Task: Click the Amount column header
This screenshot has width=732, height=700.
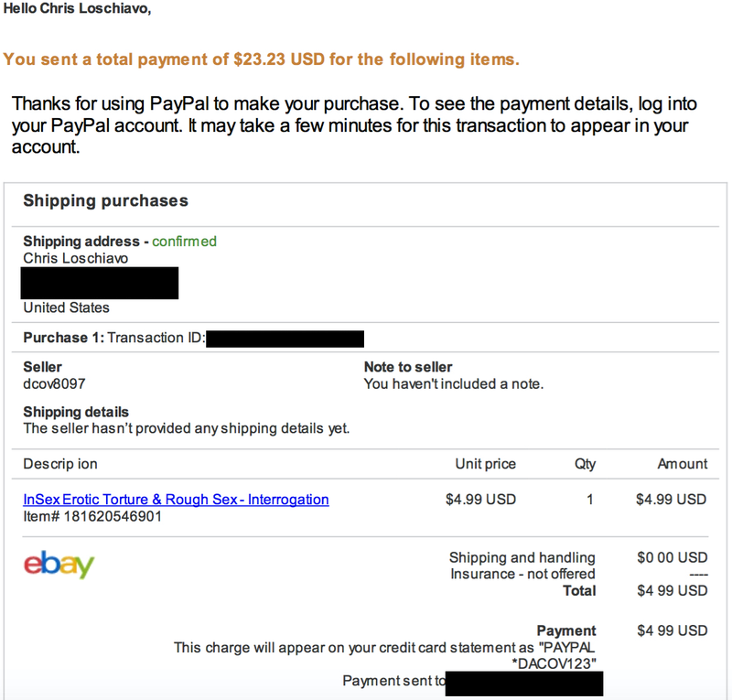Action: pyautogui.click(x=683, y=464)
